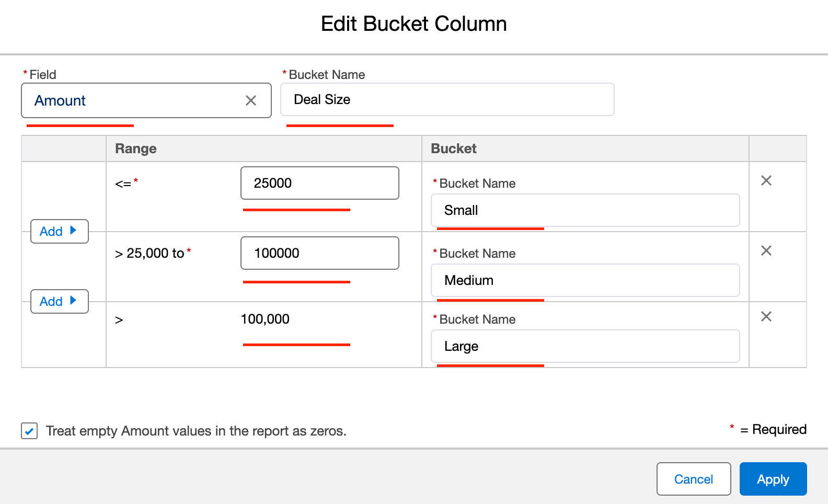The image size is (828, 504).
Task: Open the first Add dropdown below Small row
Action: 60,231
